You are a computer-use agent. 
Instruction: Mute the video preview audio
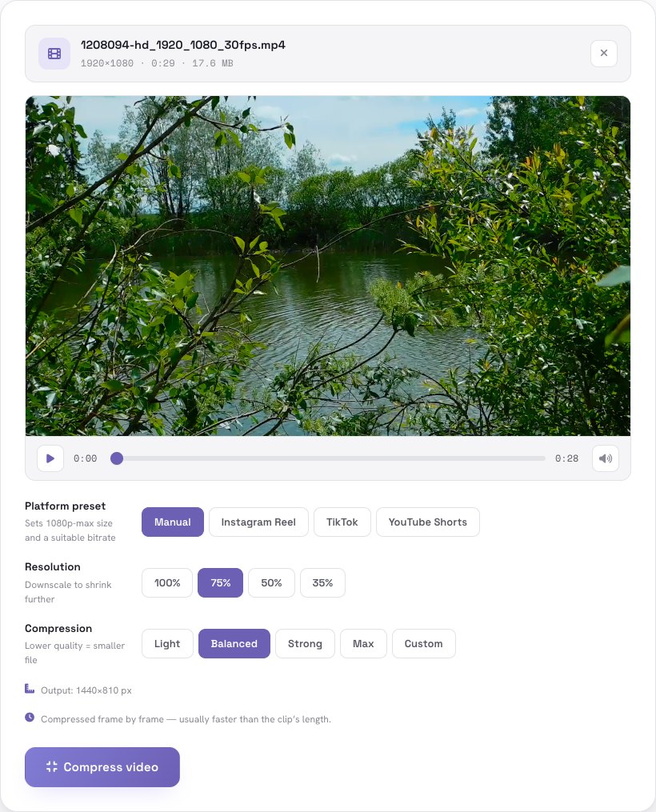pyautogui.click(x=606, y=458)
